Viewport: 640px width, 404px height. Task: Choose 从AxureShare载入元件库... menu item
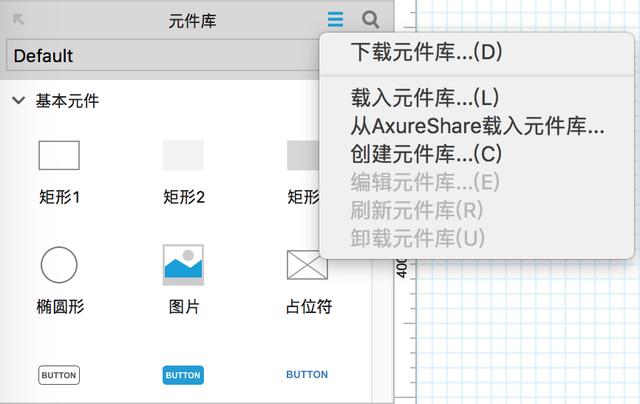[x=477, y=126]
